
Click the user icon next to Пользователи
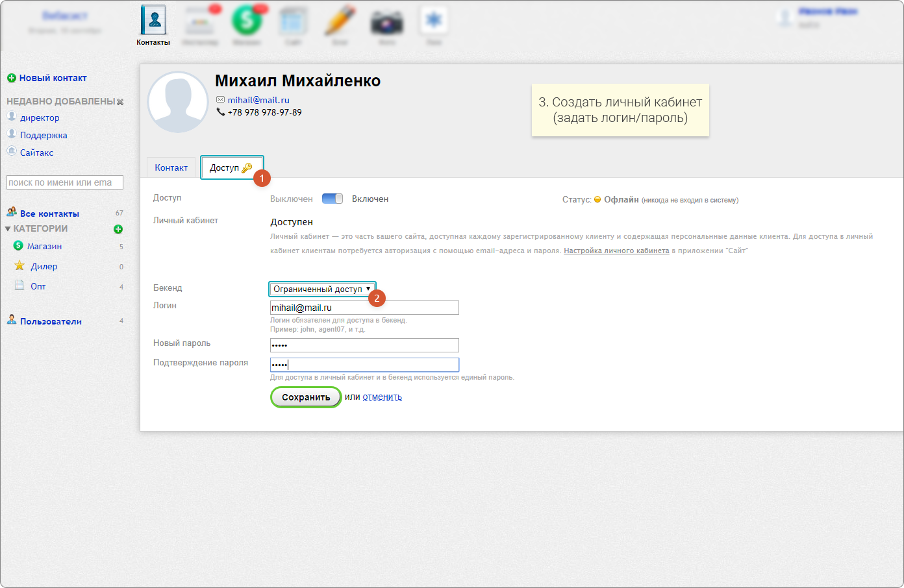[x=12, y=320]
